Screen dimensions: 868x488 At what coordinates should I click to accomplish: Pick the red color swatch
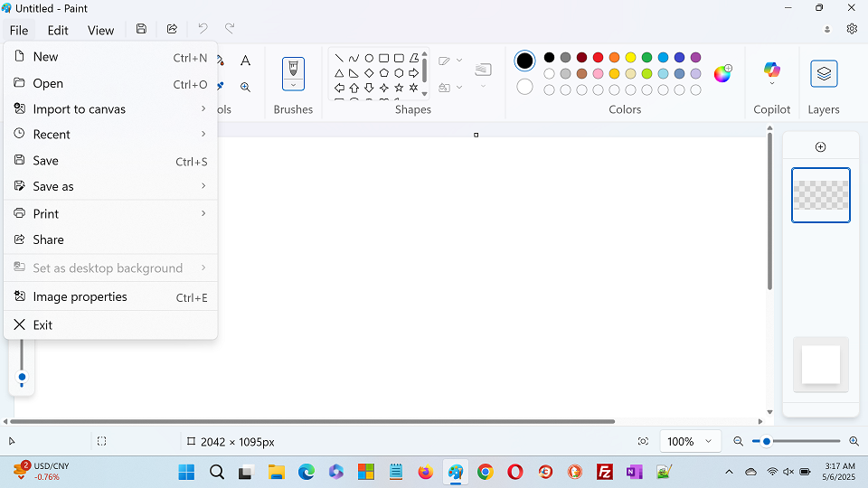coord(598,57)
